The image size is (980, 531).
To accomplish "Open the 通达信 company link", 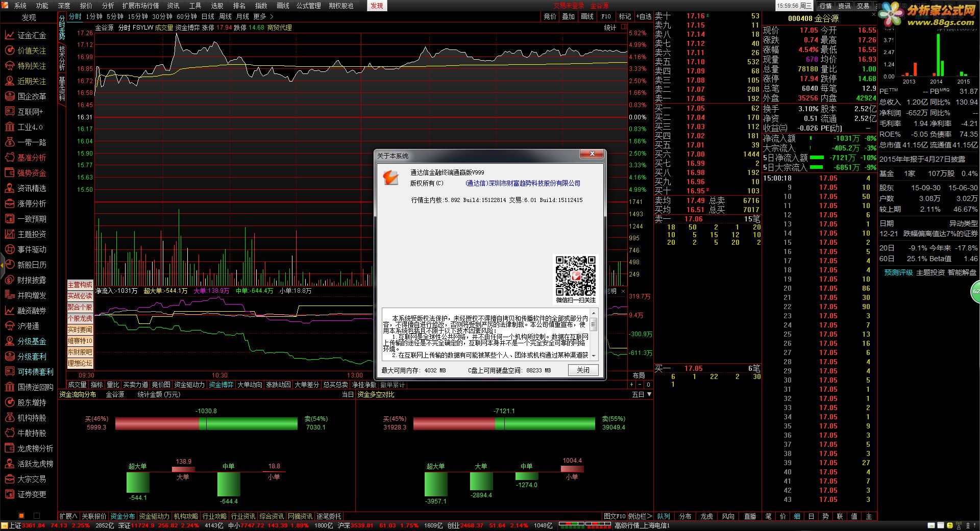I will point(523,183).
